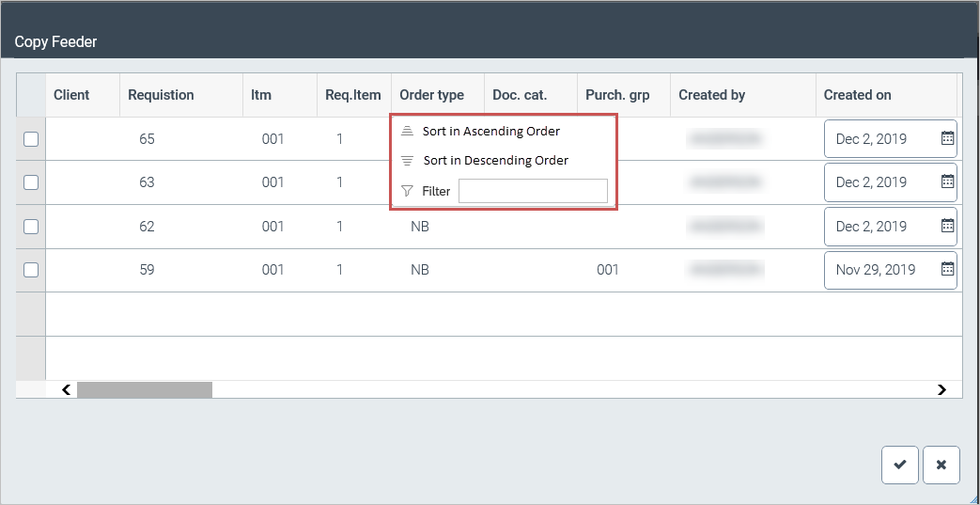Choose Sort in Descending Order

click(x=495, y=161)
